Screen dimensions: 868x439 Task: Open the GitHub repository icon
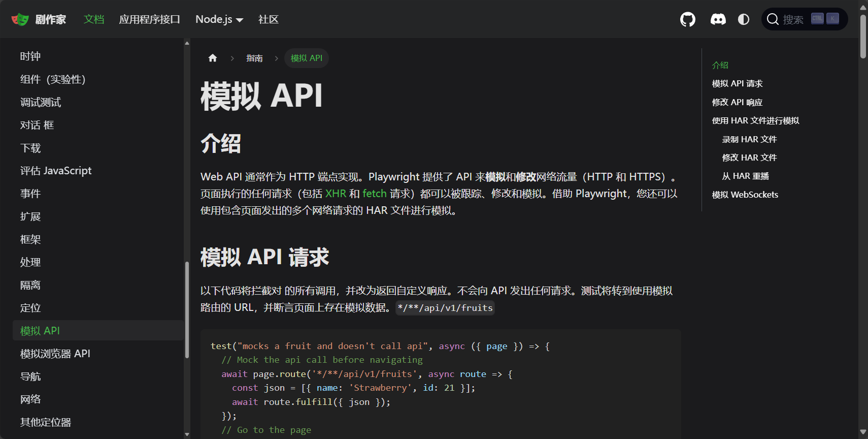click(688, 19)
